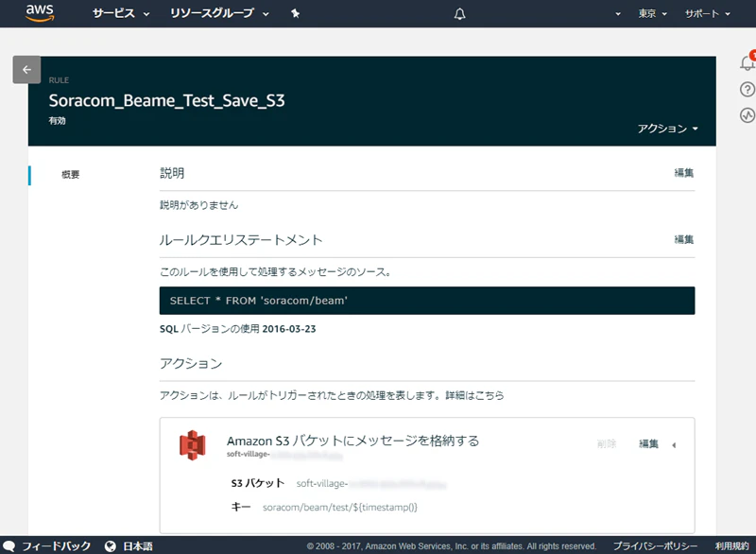Click the pin star shortcut icon

(x=295, y=13)
